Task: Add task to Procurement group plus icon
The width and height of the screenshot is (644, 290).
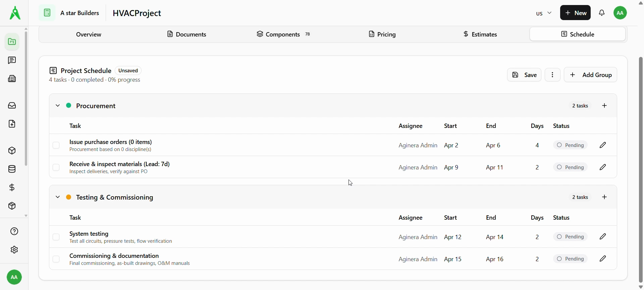Action: click(x=604, y=106)
